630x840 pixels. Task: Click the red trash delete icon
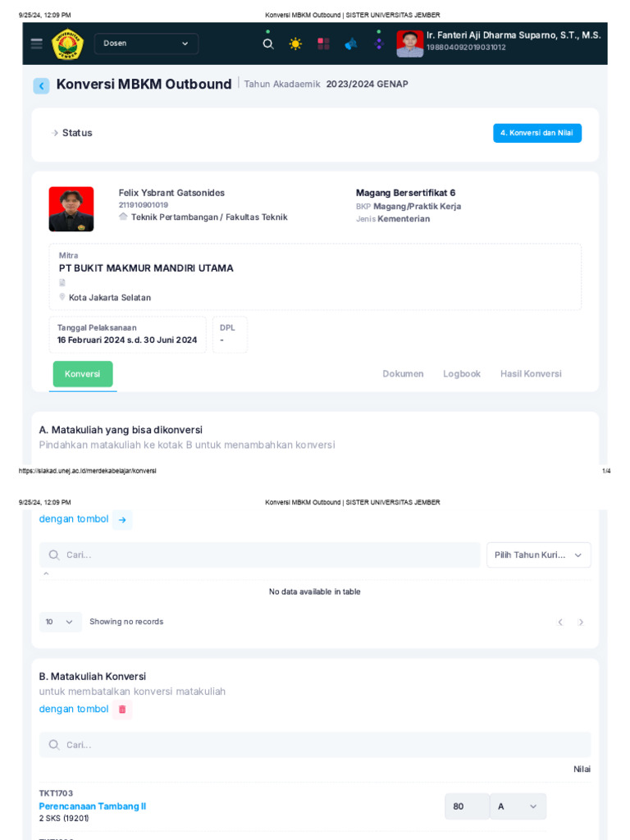tap(122, 710)
